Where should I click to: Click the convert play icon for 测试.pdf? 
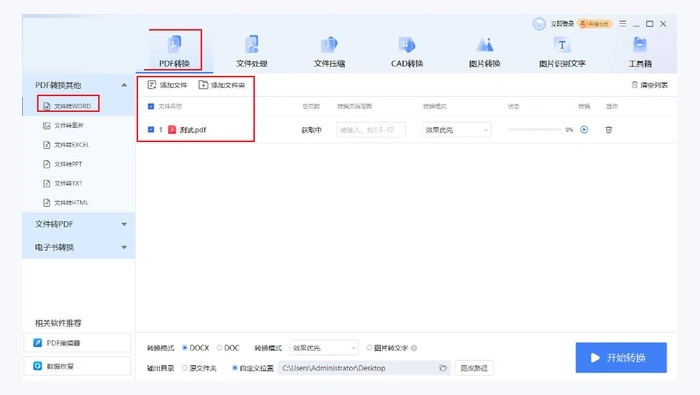[x=584, y=129]
